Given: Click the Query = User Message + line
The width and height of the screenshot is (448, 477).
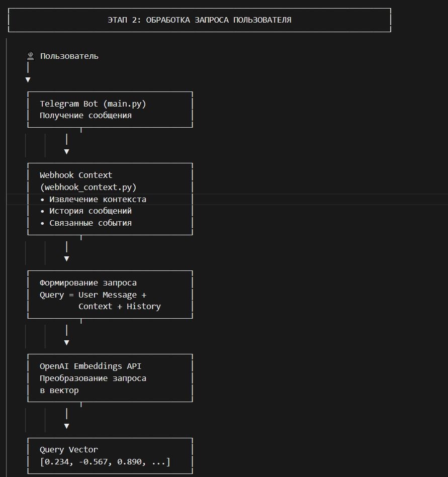Looking at the screenshot, I should [93, 295].
